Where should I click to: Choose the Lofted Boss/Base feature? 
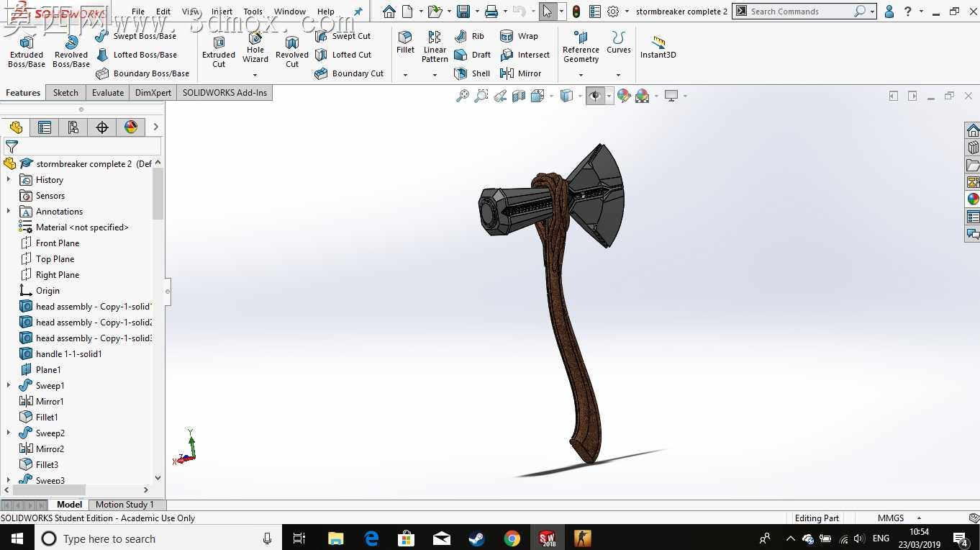tap(135, 55)
